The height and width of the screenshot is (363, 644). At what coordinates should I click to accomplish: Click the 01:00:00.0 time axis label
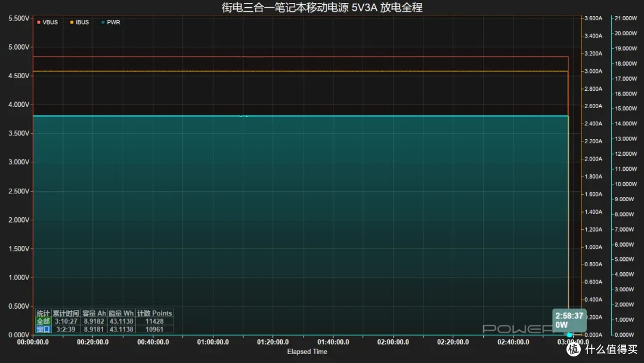click(213, 342)
